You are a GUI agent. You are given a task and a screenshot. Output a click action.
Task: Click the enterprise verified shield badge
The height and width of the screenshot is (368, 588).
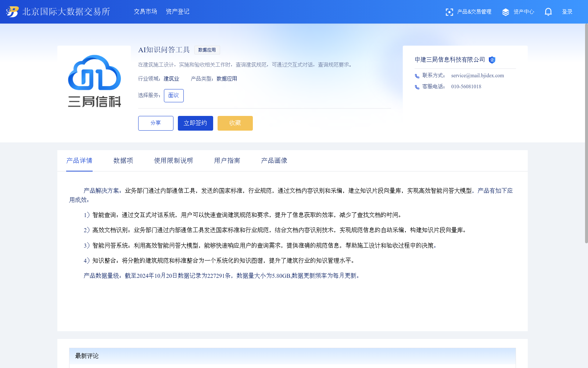point(492,60)
